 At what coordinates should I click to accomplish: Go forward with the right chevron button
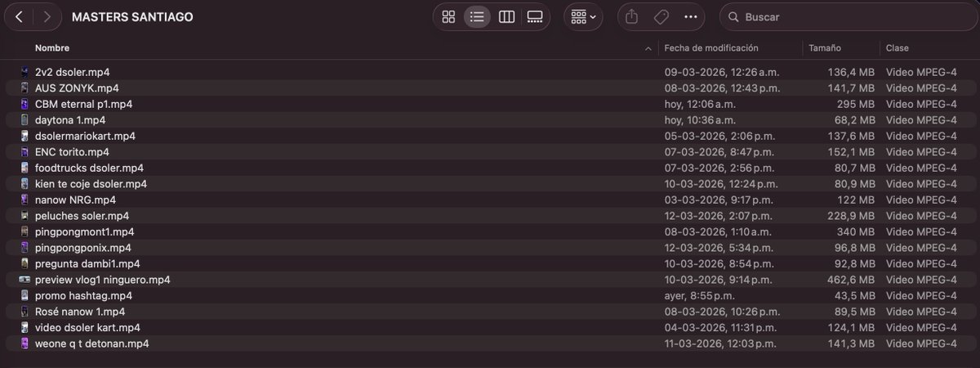tap(47, 16)
